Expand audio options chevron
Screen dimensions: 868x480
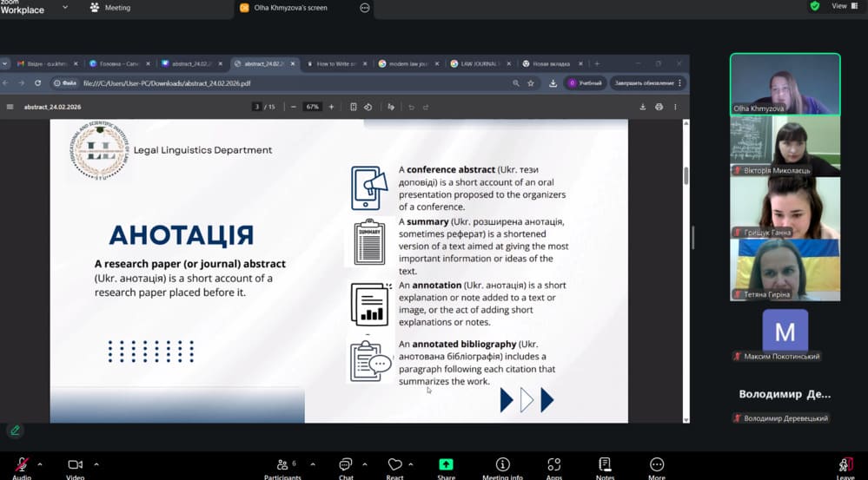click(x=40, y=464)
